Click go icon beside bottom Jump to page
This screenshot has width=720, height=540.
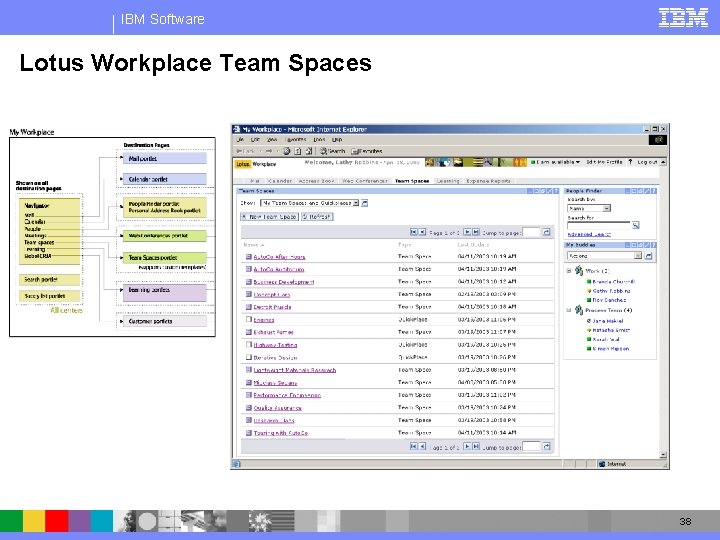(546, 446)
